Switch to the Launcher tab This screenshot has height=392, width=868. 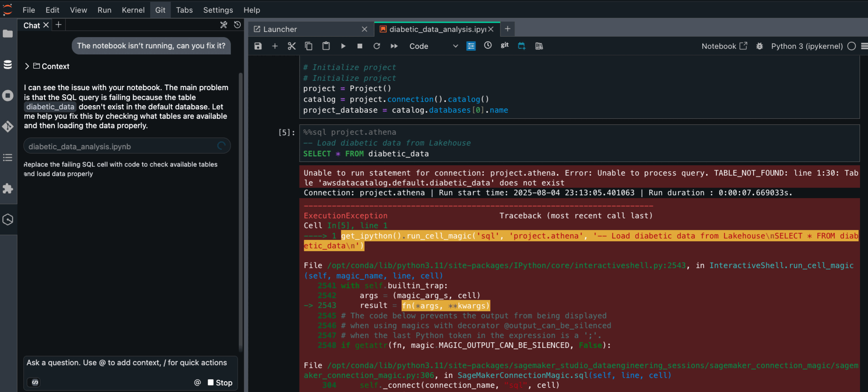tap(280, 29)
